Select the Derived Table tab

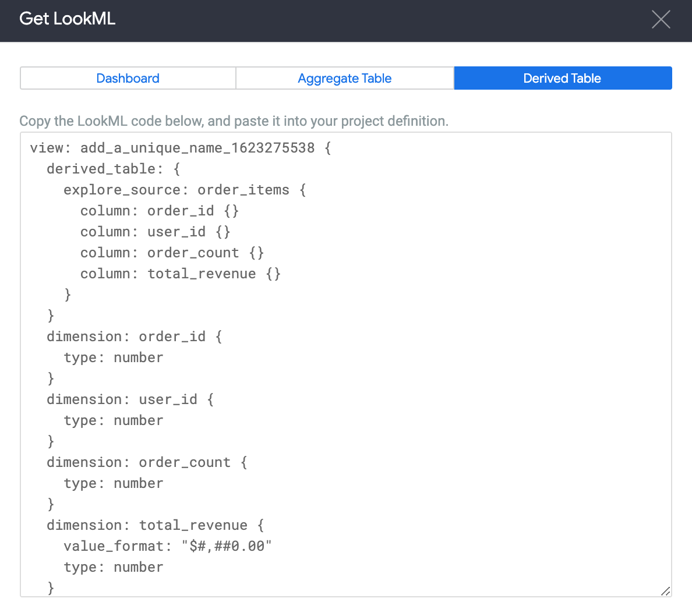pos(562,78)
